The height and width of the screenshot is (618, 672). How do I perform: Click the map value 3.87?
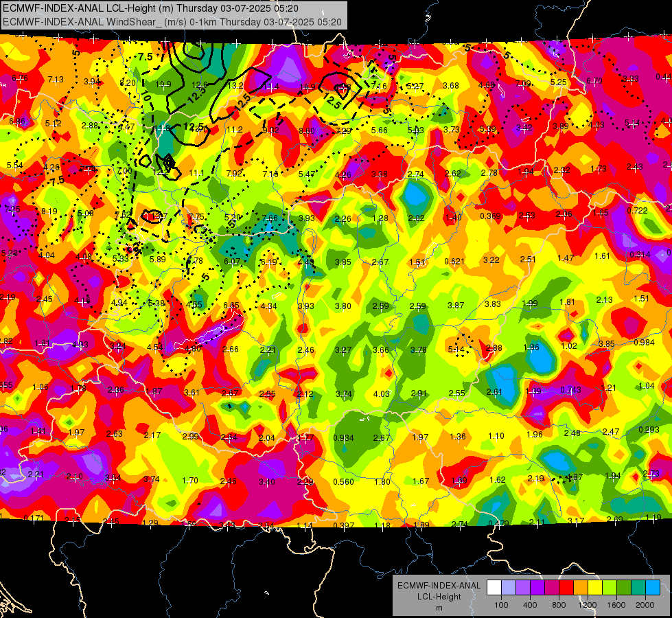click(456, 306)
